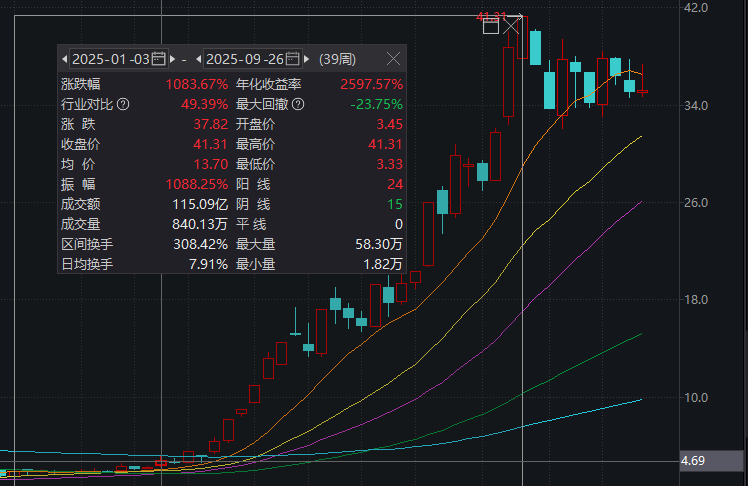The image size is (748, 486).
Task: Click the X icon above the chart selection
Action: (512, 25)
